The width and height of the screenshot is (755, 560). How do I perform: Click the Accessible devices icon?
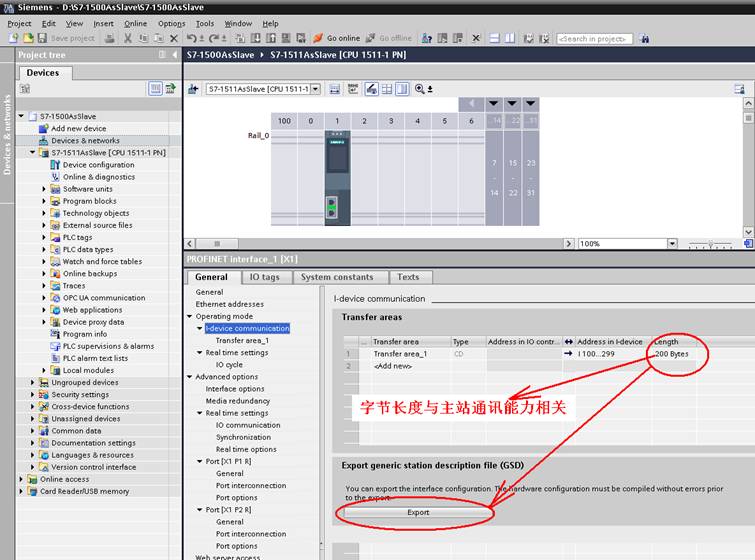pyautogui.click(x=427, y=38)
